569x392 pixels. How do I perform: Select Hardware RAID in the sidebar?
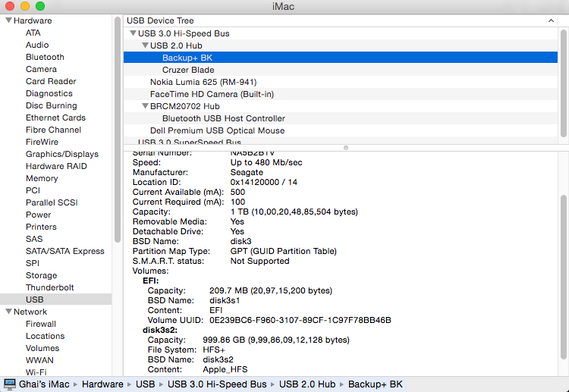click(x=56, y=166)
